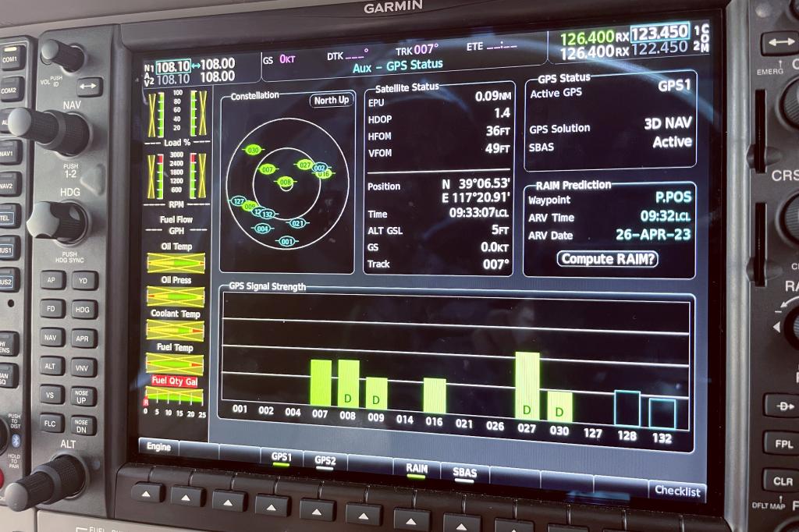Open the North Up orientation selector
Screen dimensions: 799x532
tap(332, 101)
